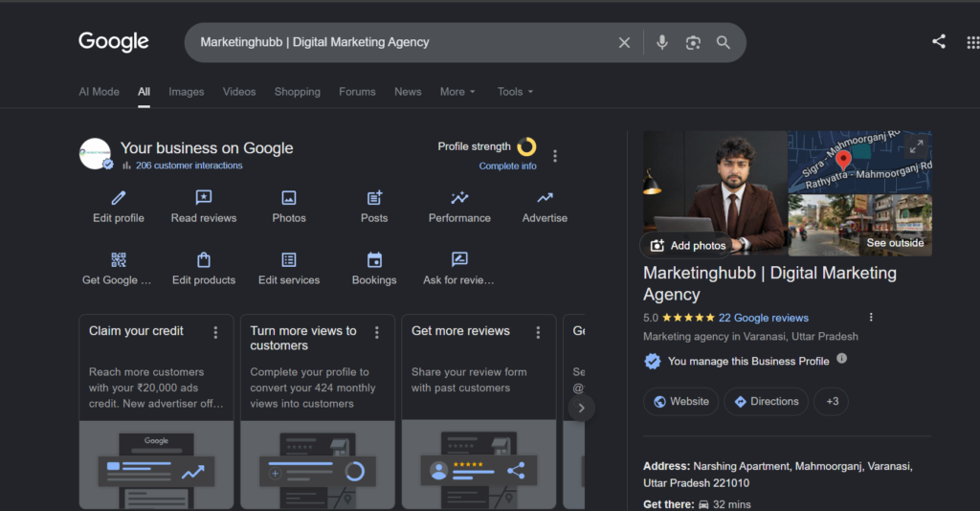Open Read reviews
The height and width of the screenshot is (511, 980).
204,207
